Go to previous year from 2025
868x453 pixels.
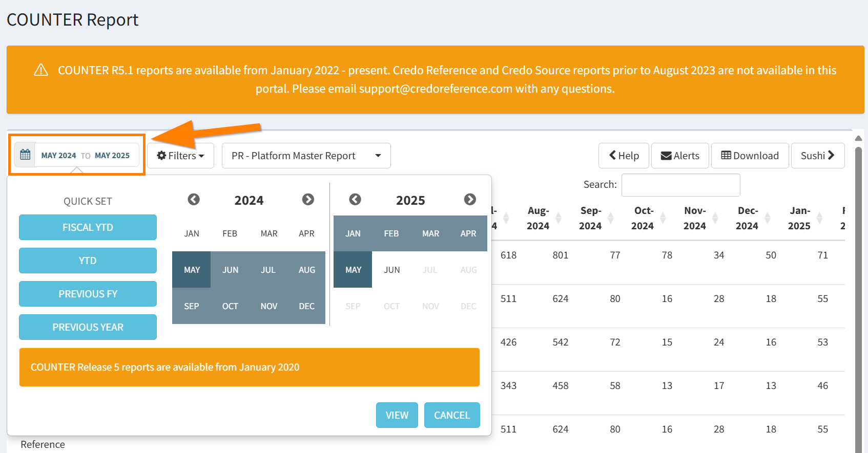click(x=355, y=200)
